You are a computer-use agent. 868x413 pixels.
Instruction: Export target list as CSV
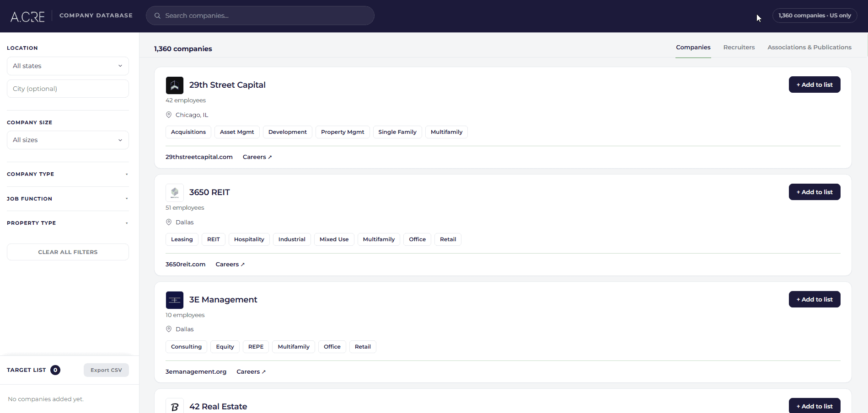click(106, 370)
